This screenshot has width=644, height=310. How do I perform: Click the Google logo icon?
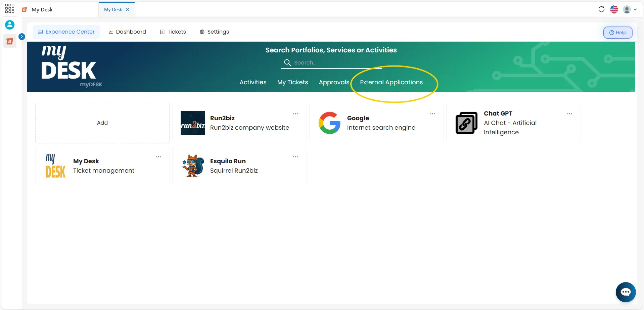tap(329, 123)
